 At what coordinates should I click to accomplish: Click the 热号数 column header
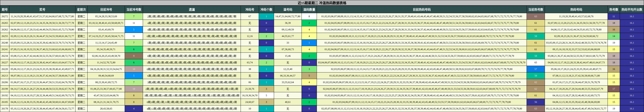point(614,10)
